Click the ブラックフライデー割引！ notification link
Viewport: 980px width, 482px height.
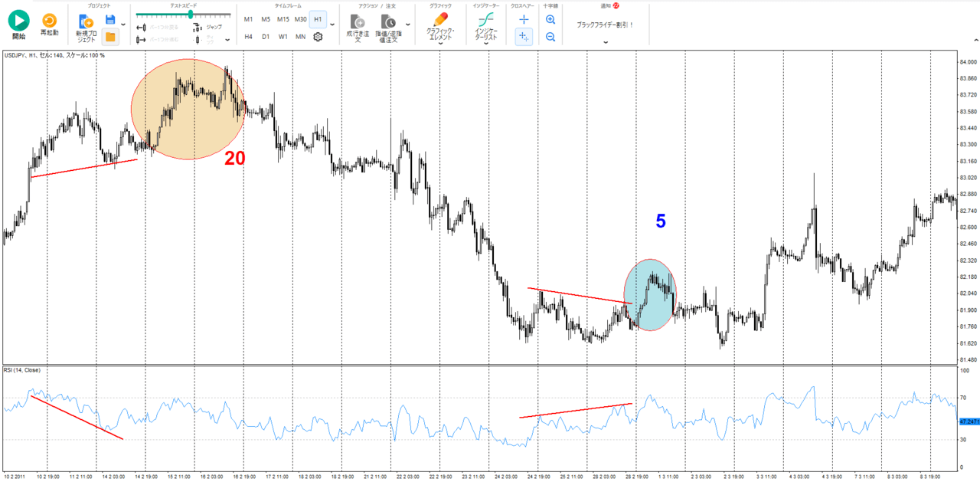click(605, 25)
